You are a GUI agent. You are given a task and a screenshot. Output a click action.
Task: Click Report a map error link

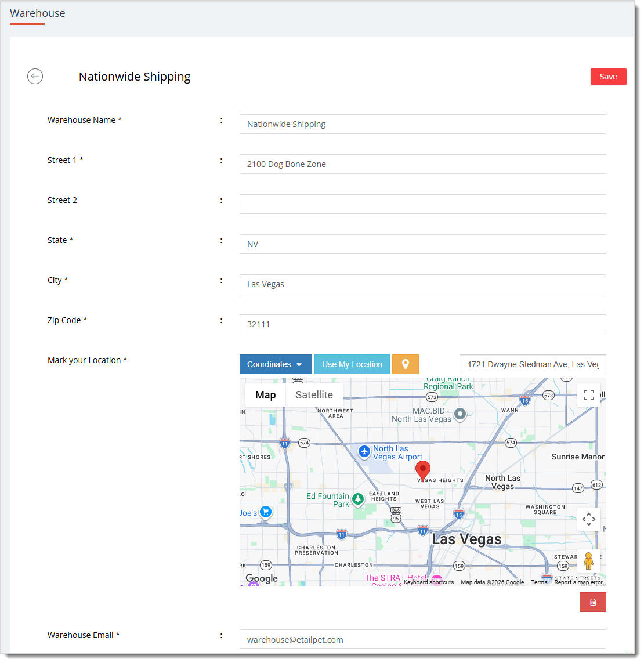(x=578, y=582)
